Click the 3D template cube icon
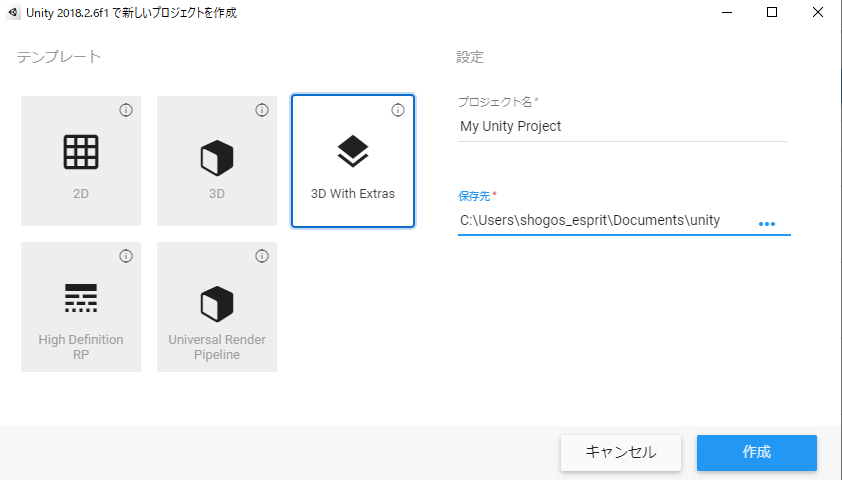842x480 pixels. click(x=217, y=157)
